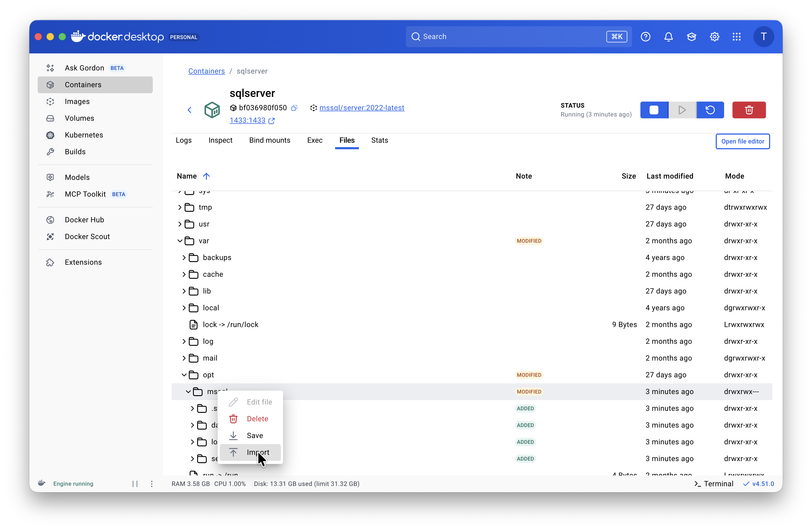Open settings gear in header
The image size is (812, 531).
714,37
